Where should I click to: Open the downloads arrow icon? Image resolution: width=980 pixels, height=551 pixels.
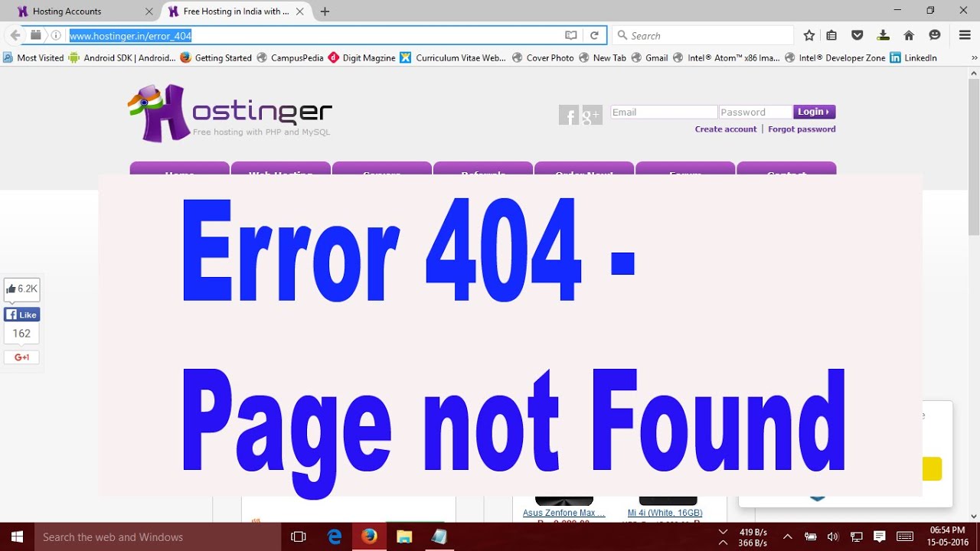[883, 35]
